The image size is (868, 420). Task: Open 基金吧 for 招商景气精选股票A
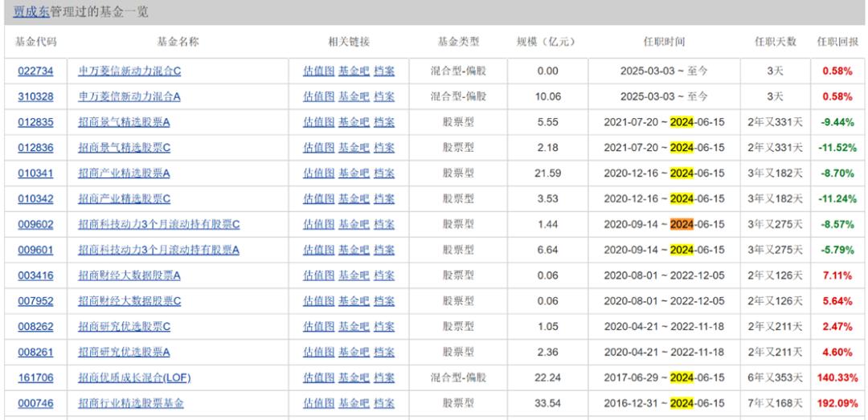(354, 122)
